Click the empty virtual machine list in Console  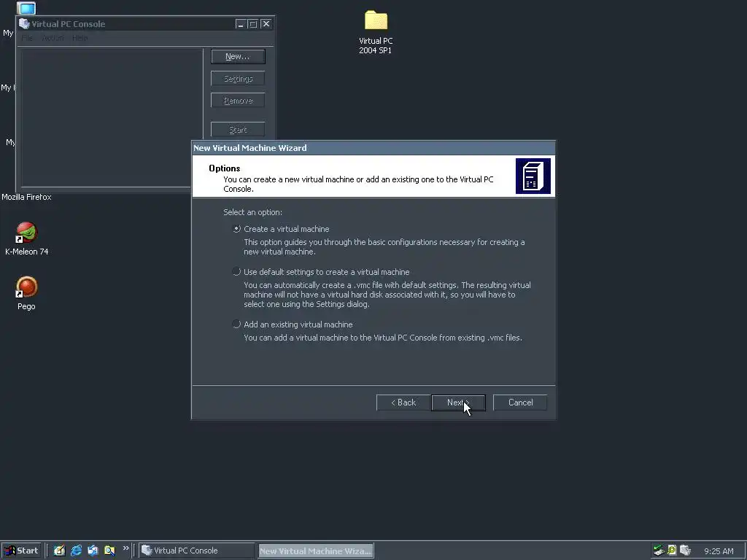pyautogui.click(x=112, y=117)
